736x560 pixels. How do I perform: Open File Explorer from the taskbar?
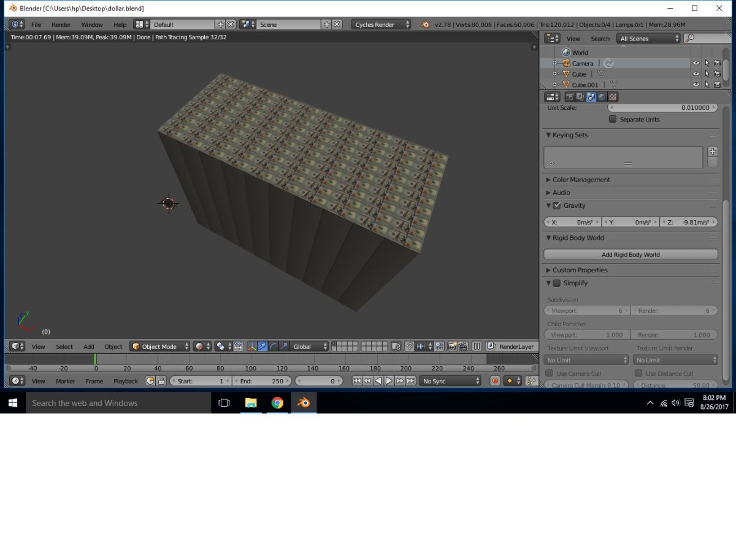(x=251, y=403)
